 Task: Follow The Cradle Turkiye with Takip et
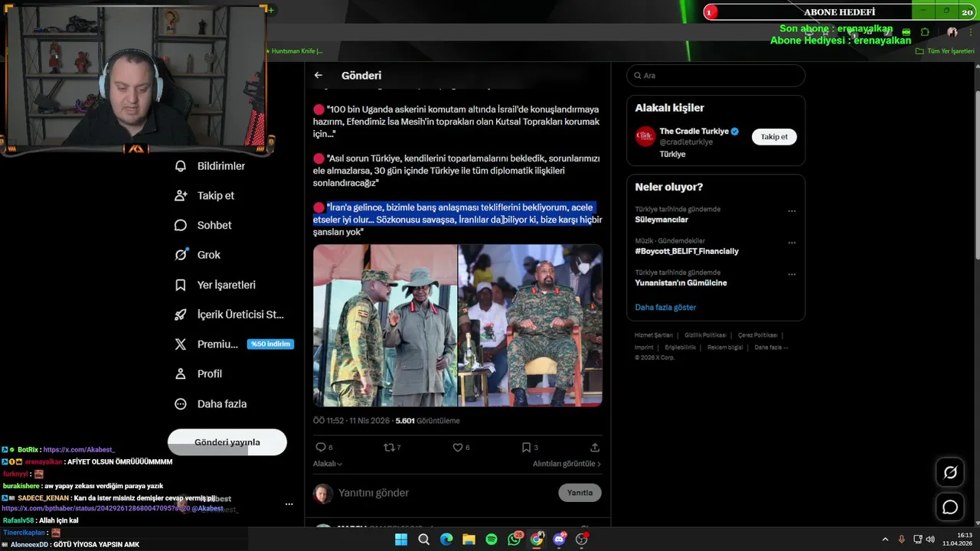[774, 137]
